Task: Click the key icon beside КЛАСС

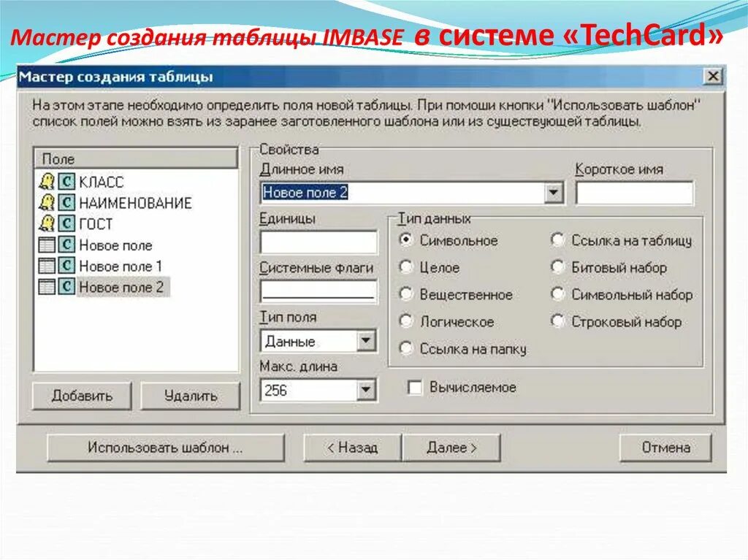Action: [x=46, y=181]
